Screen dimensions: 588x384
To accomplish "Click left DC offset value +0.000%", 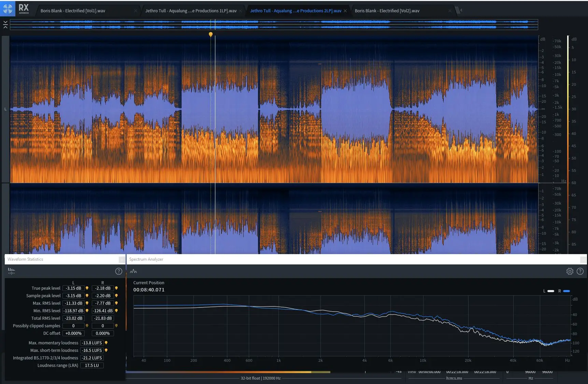I will click(73, 333).
